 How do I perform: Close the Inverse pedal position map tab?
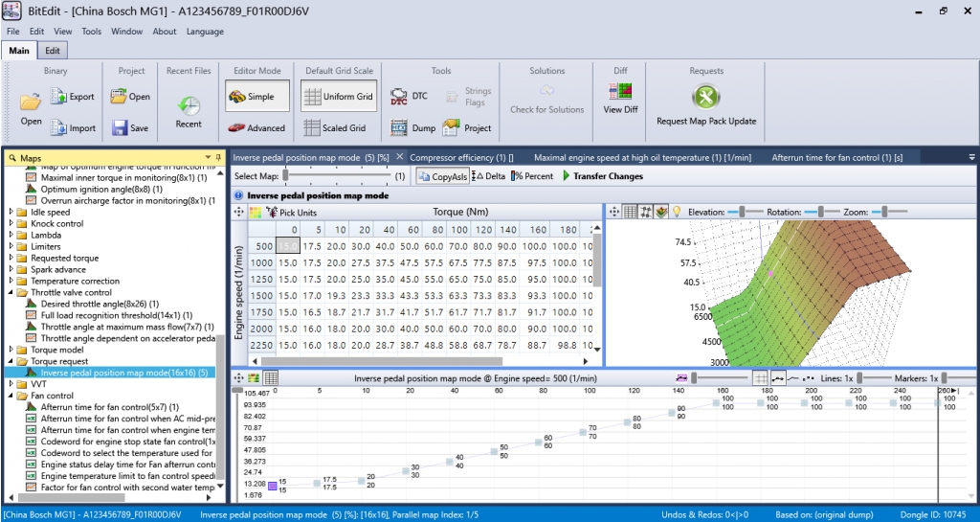coord(400,157)
